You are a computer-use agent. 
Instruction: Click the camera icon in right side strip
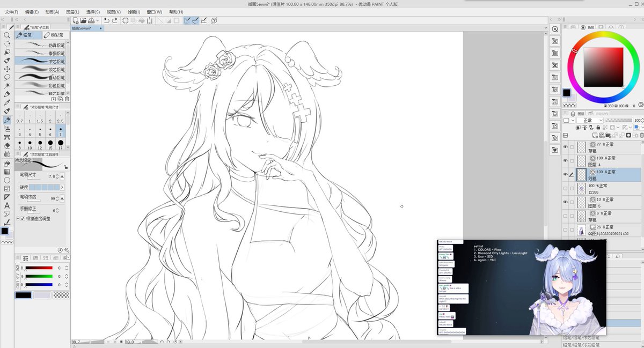[555, 138]
